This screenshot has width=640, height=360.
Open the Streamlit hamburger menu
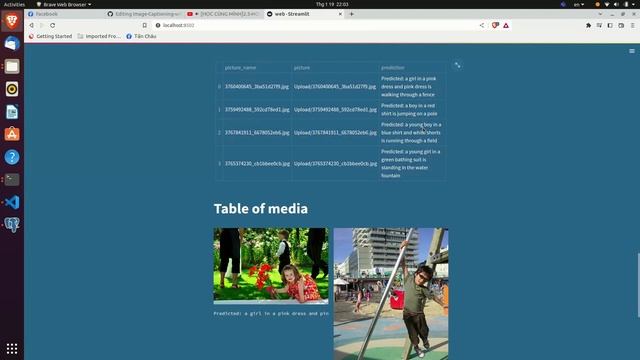632,51
